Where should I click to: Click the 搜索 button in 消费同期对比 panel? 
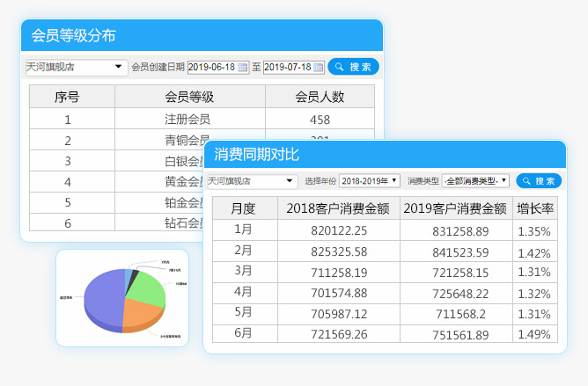click(538, 181)
